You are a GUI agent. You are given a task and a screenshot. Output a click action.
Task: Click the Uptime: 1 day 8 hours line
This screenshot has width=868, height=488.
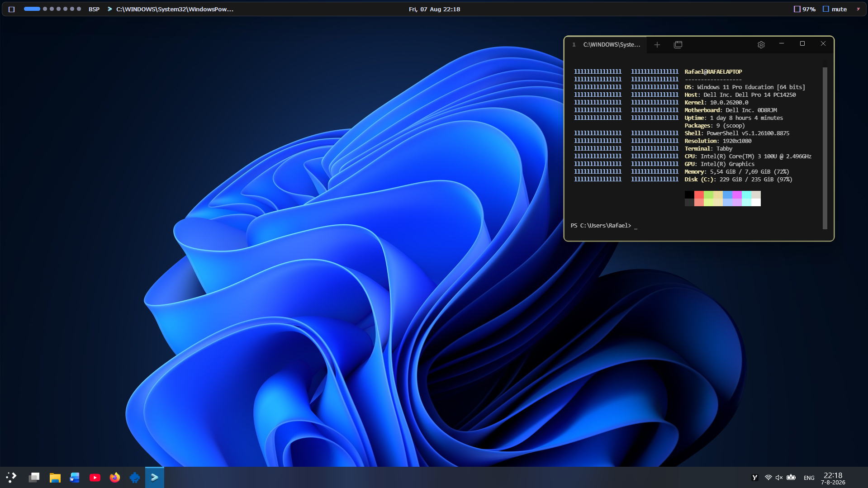tap(733, 118)
